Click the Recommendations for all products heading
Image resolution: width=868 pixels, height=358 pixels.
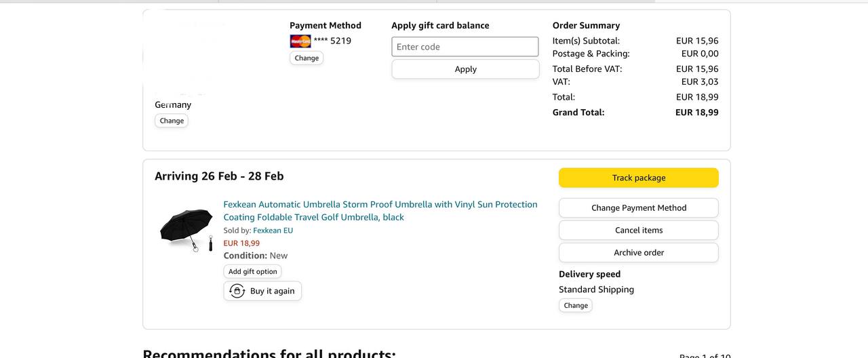pyautogui.click(x=269, y=354)
